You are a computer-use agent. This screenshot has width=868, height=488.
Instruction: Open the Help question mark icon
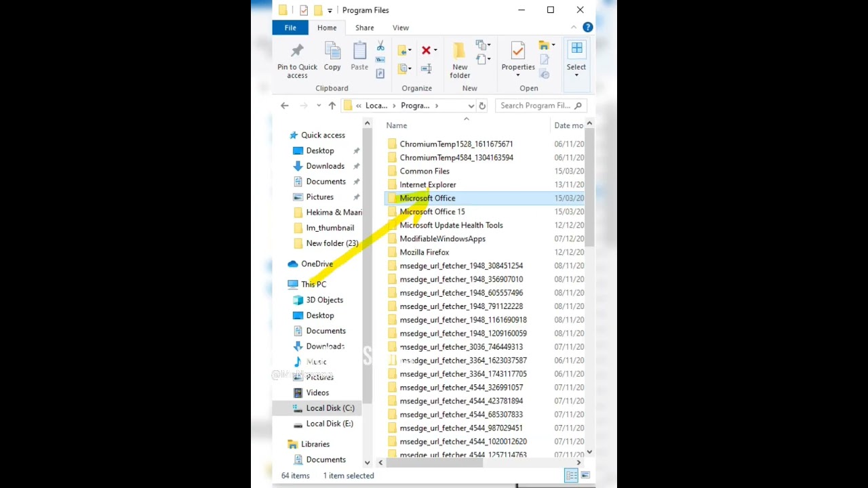point(588,27)
